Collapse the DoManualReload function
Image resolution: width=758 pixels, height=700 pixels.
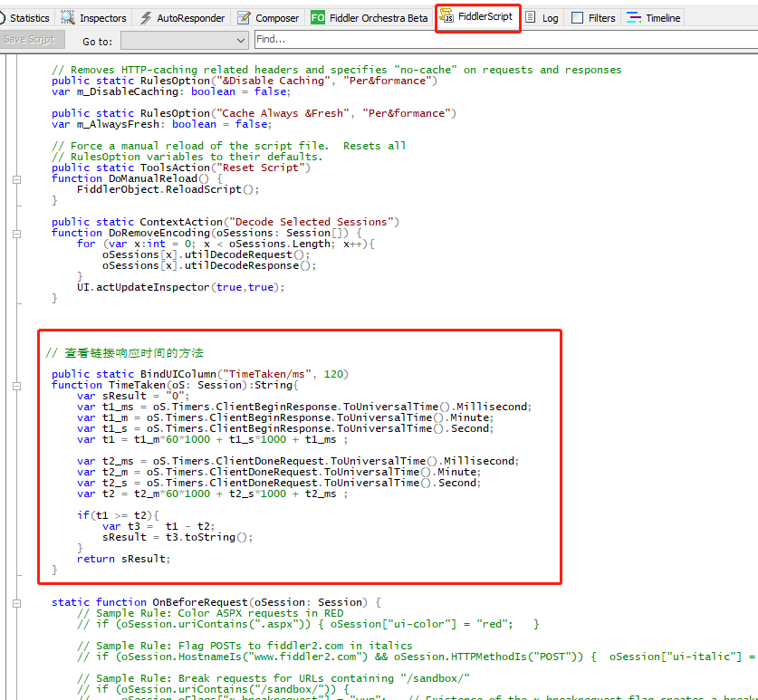pyautogui.click(x=17, y=179)
